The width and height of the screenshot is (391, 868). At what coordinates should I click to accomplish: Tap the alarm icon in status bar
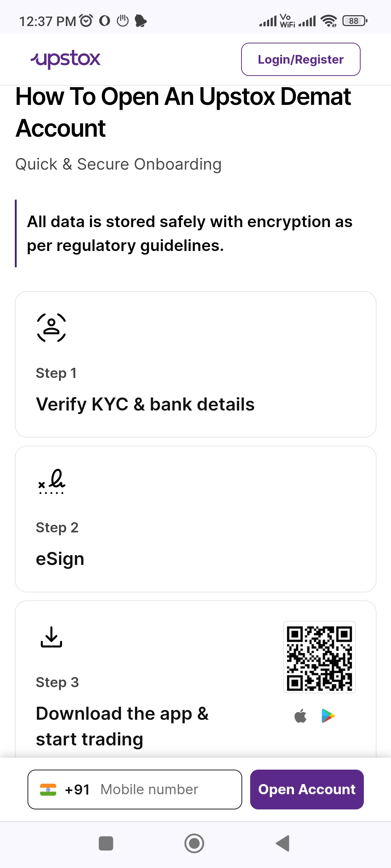pyautogui.click(x=86, y=21)
